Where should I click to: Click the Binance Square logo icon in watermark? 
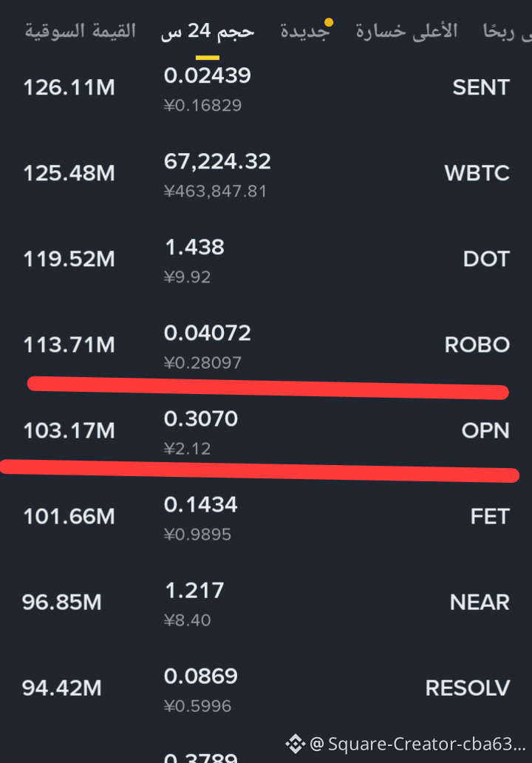tap(295, 744)
